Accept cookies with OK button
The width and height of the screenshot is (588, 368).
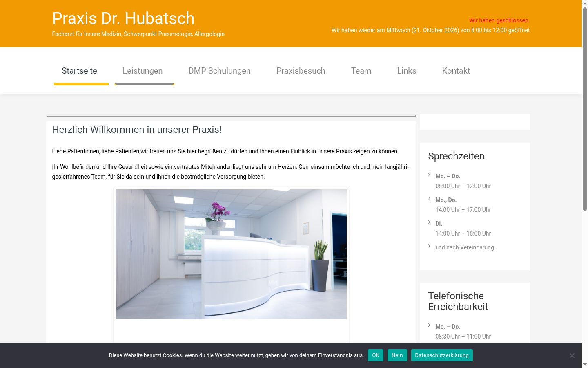[376, 355]
